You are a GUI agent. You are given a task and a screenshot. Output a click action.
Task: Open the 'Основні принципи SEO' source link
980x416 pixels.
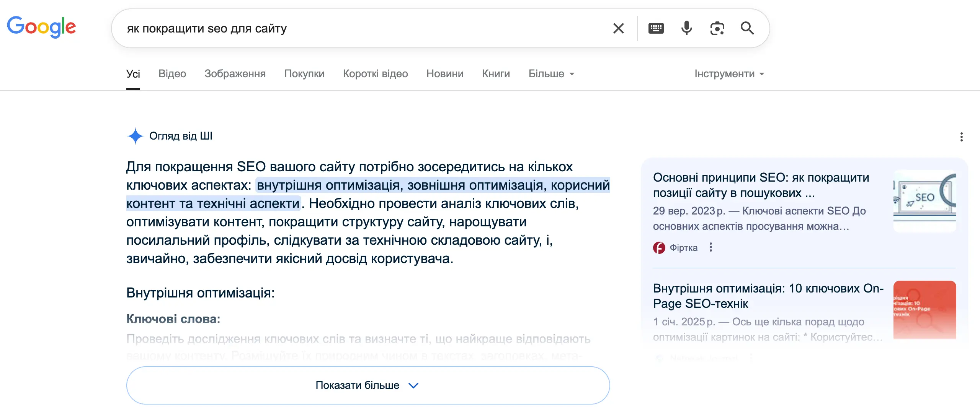761,185
